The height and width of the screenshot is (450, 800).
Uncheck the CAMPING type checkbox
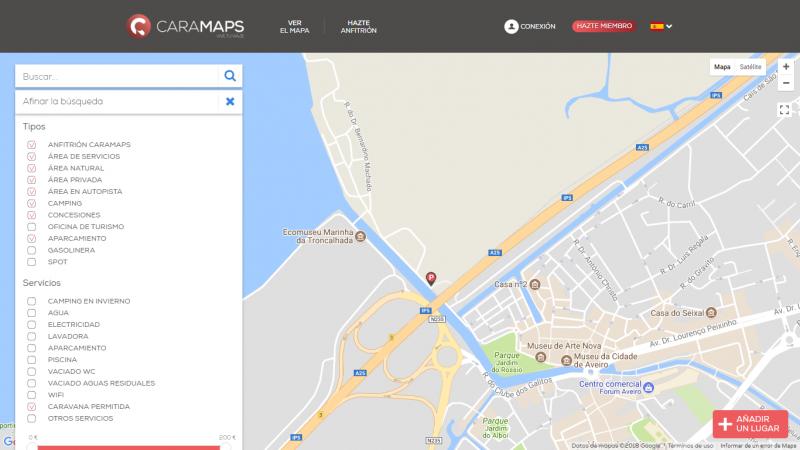32,203
